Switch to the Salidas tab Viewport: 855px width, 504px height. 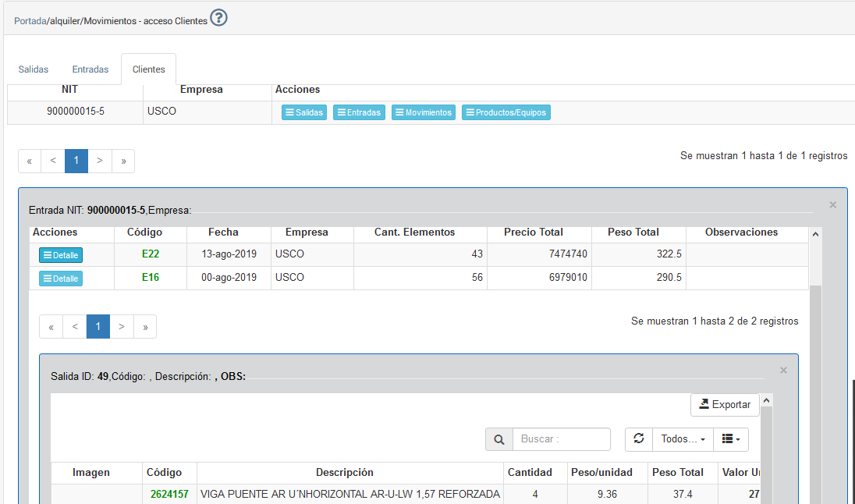pyautogui.click(x=34, y=69)
